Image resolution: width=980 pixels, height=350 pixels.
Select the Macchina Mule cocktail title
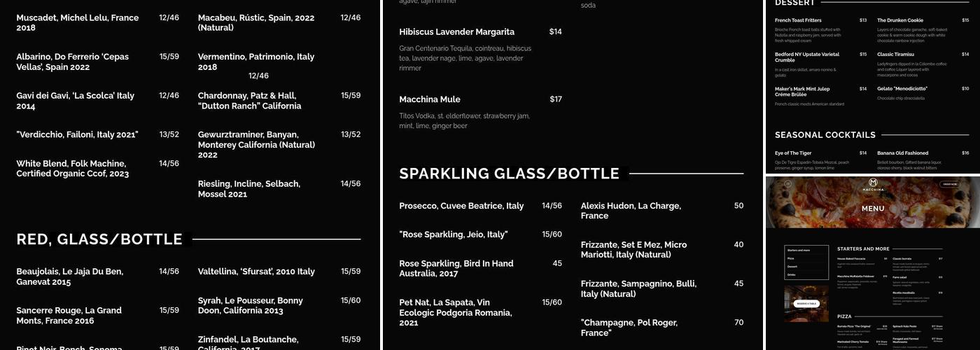pyautogui.click(x=429, y=99)
